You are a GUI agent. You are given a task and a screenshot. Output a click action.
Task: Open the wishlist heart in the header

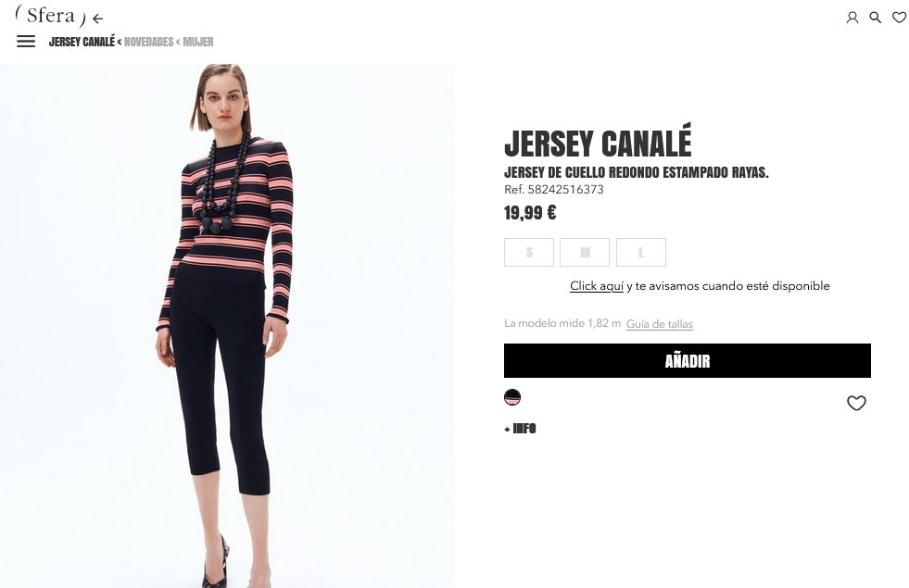point(899,18)
